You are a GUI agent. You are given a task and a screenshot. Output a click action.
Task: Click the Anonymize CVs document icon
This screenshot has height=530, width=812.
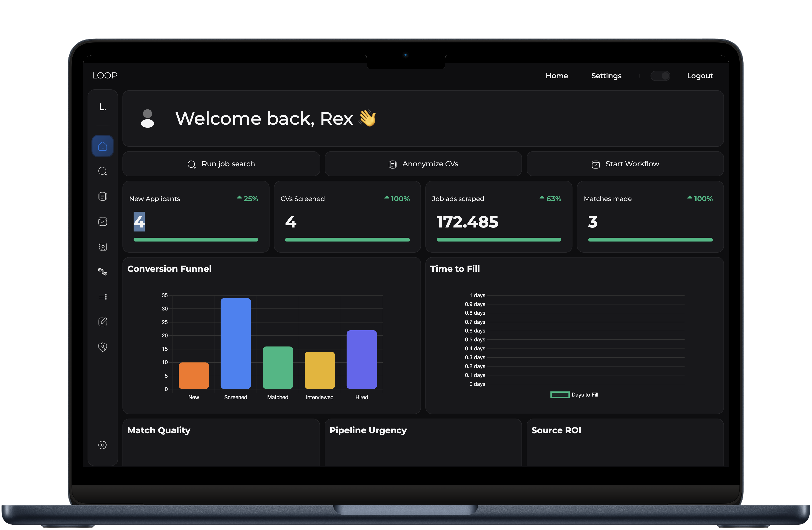pos(393,164)
